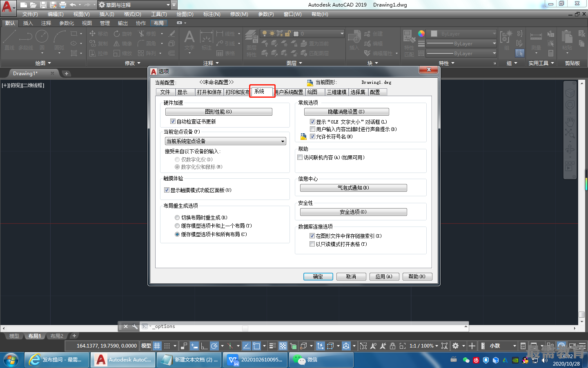This screenshot has width=588, height=368.
Task: Toggle polar tracking icon in status bar
Action: point(214,346)
